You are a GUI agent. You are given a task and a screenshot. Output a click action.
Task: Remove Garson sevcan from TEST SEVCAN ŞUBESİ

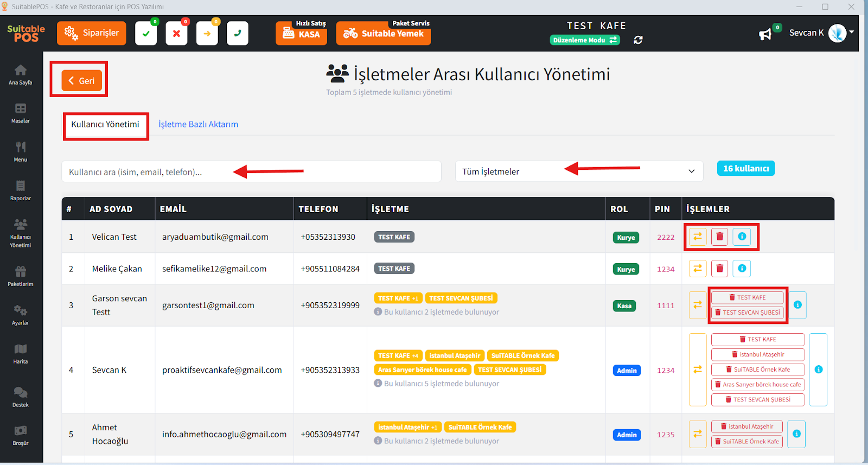[747, 313]
